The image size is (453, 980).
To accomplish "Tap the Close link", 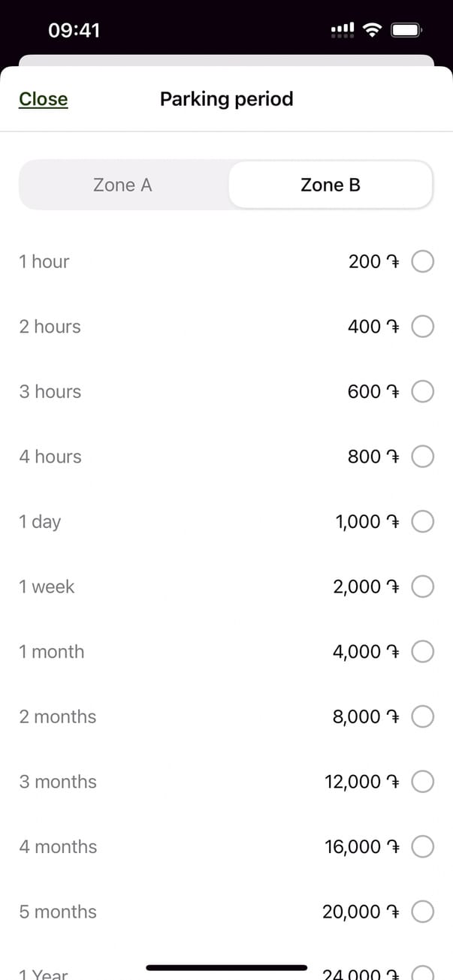I will [44, 99].
